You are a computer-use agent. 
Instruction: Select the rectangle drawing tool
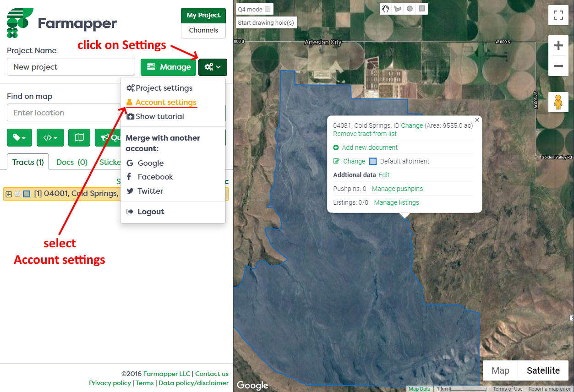click(422, 9)
